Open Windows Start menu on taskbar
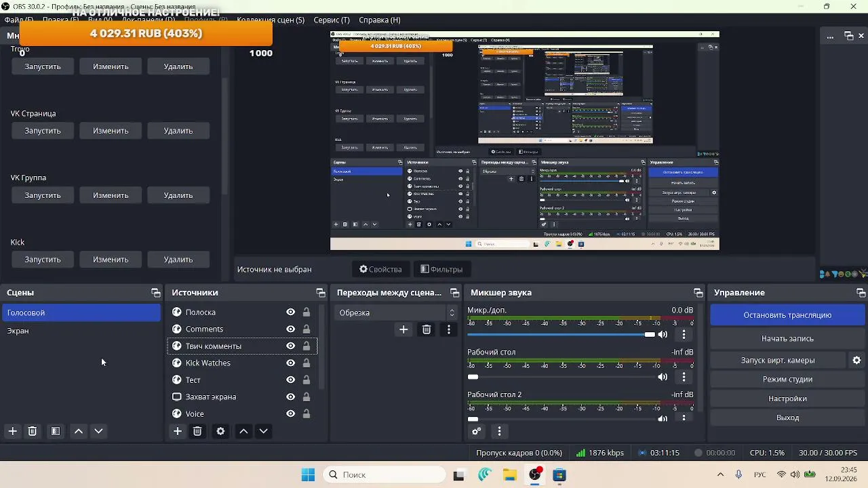 pyautogui.click(x=308, y=474)
